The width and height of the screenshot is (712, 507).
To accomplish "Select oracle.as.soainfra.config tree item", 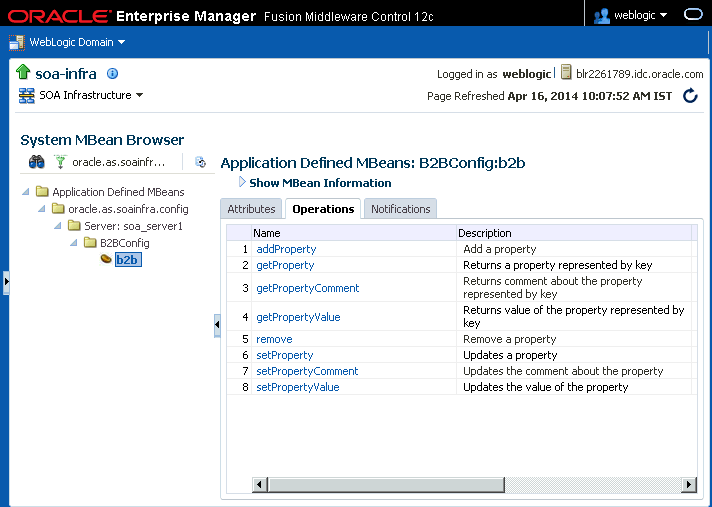I will [128, 209].
